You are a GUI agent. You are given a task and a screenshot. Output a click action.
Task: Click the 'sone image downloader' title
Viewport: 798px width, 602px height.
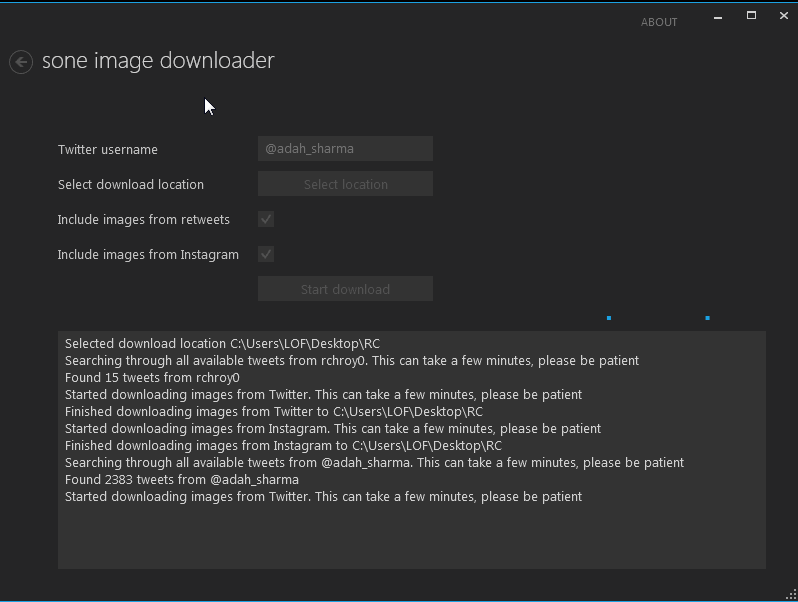coord(158,61)
